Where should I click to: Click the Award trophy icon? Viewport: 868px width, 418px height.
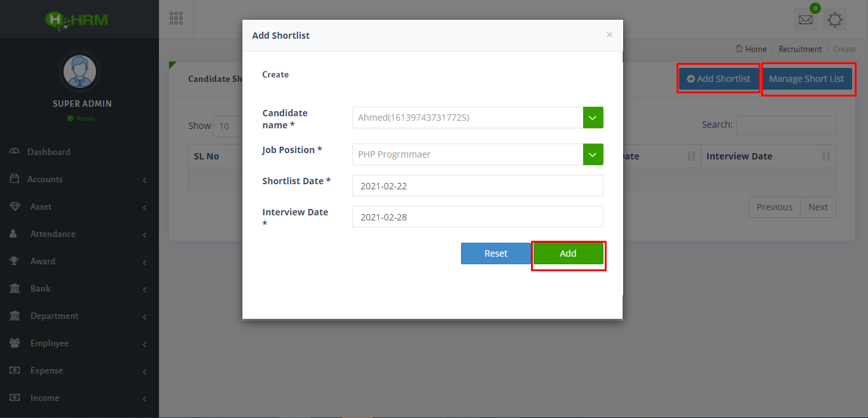tap(14, 261)
